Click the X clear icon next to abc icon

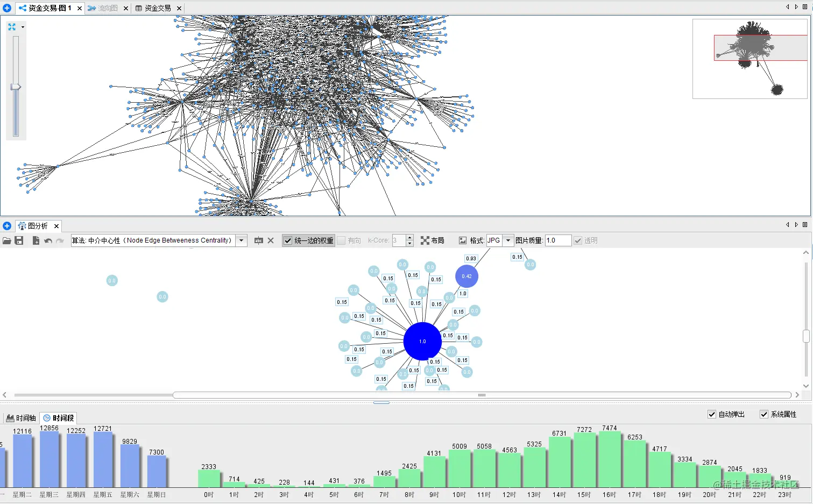tap(271, 240)
